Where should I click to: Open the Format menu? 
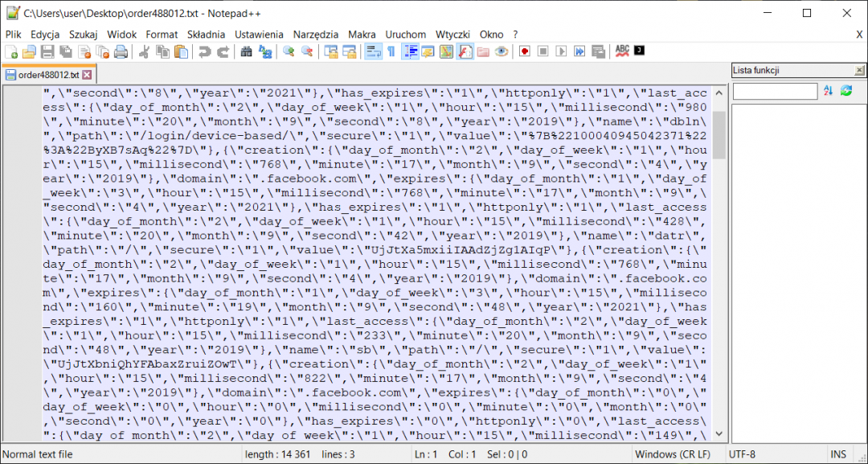[162, 35]
